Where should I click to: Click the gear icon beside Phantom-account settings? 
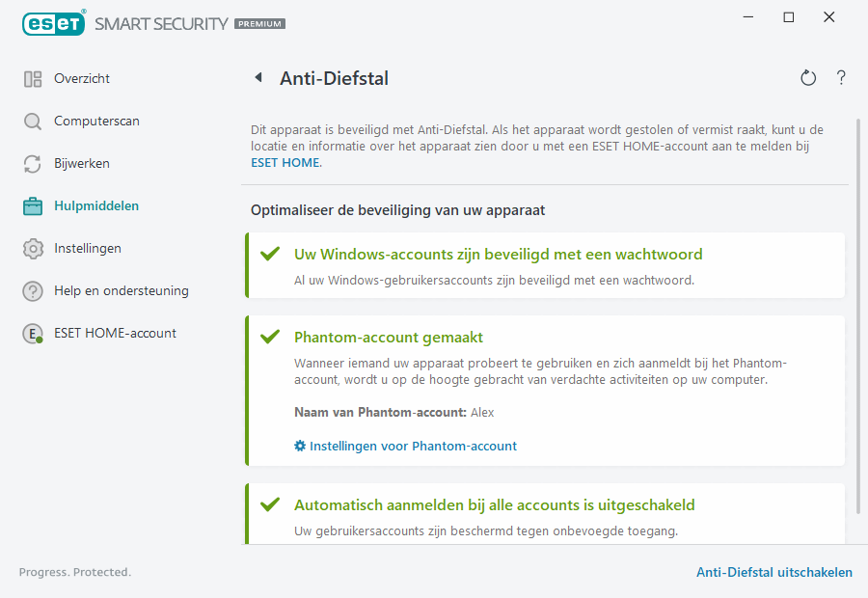(299, 446)
